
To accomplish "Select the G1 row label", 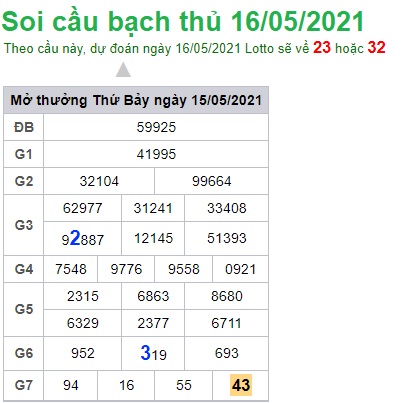I will 24,154.
